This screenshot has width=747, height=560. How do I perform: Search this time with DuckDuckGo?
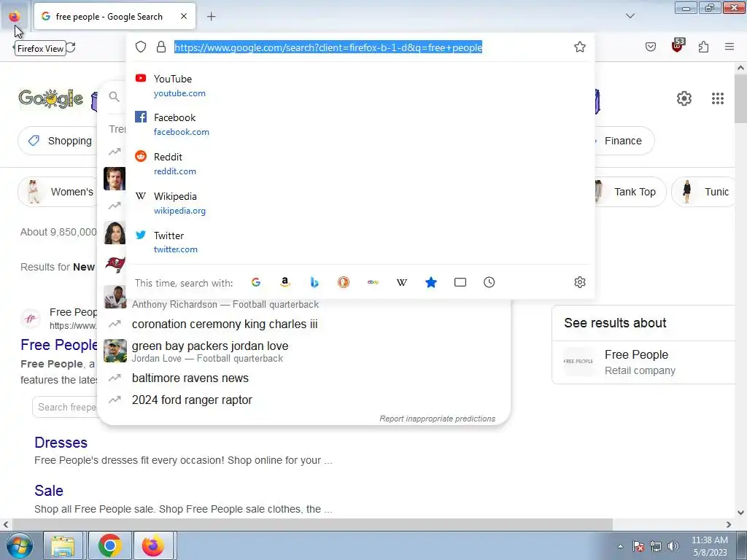(x=344, y=282)
